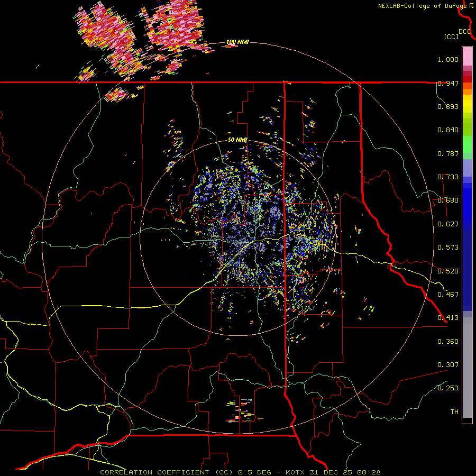Viewport: 476px width, 476px height.
Task: Click the 0.520 scale label
Action: pos(448,271)
